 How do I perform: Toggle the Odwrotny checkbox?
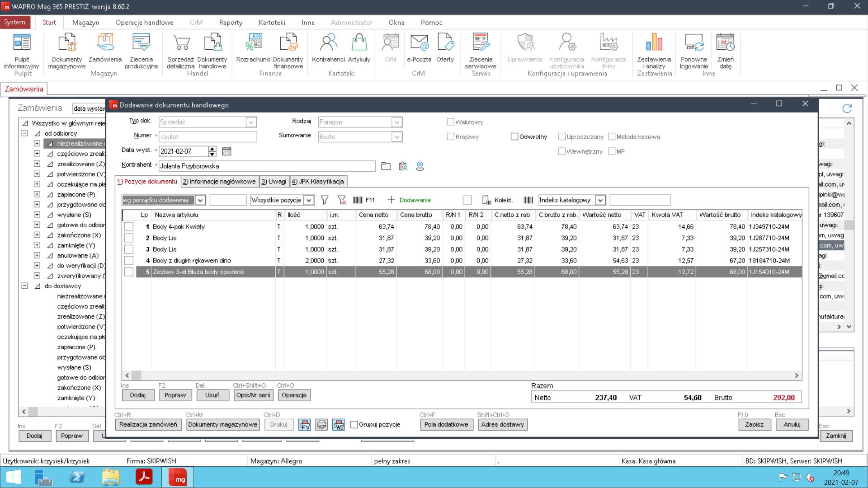(x=514, y=137)
